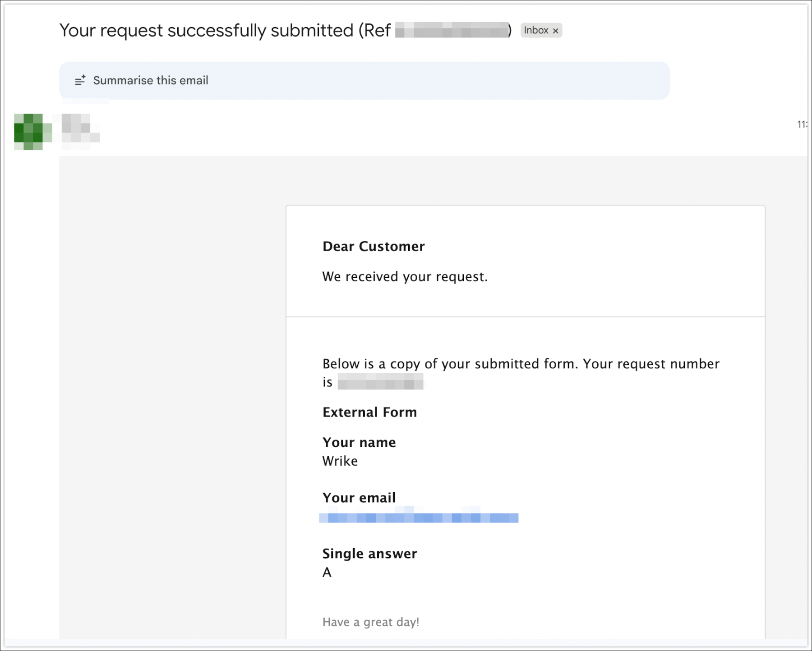812x651 pixels.
Task: Click the sparkle summarise icon
Action: pos(80,80)
